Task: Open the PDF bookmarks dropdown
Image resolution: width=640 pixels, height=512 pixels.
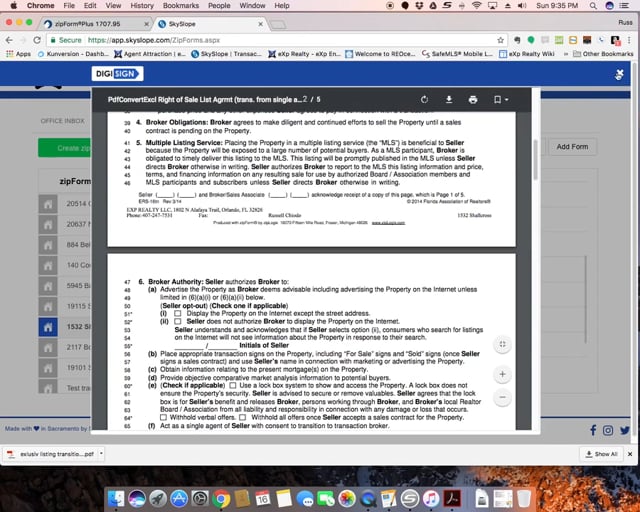Action: 500,100
